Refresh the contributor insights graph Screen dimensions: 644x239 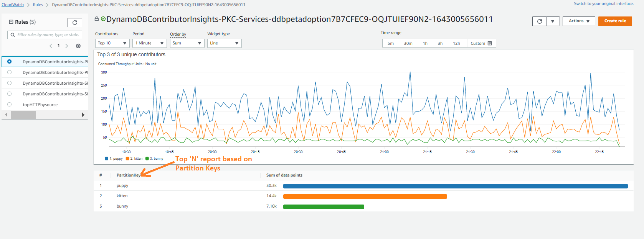tap(539, 21)
